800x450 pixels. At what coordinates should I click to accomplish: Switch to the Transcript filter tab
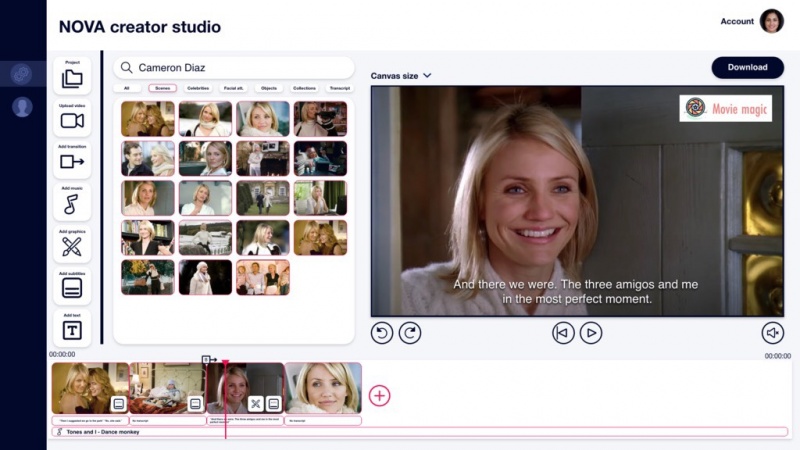[x=340, y=88]
